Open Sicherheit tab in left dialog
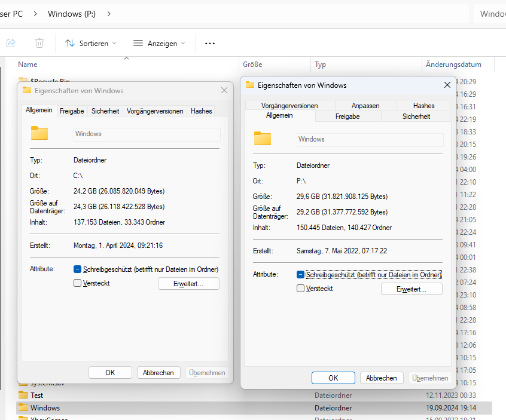 (x=105, y=111)
